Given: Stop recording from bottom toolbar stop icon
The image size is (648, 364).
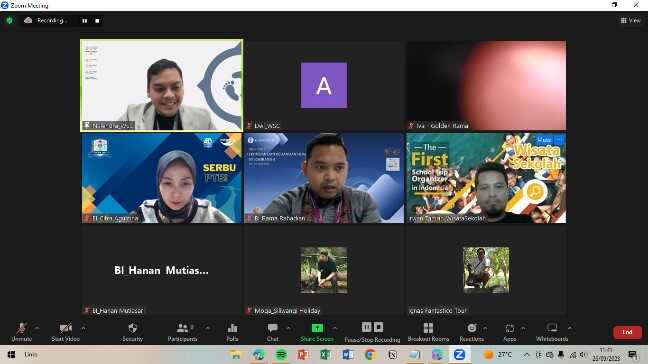Looking at the screenshot, I should tap(379, 327).
